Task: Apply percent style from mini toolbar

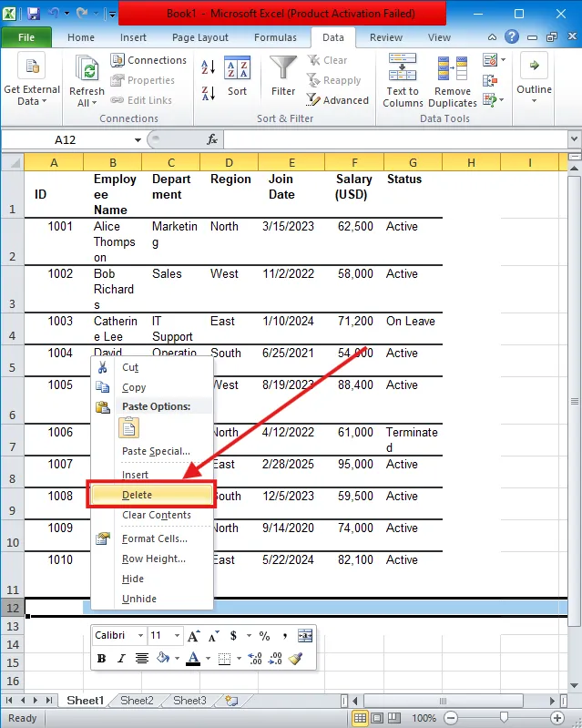Action: (264, 636)
